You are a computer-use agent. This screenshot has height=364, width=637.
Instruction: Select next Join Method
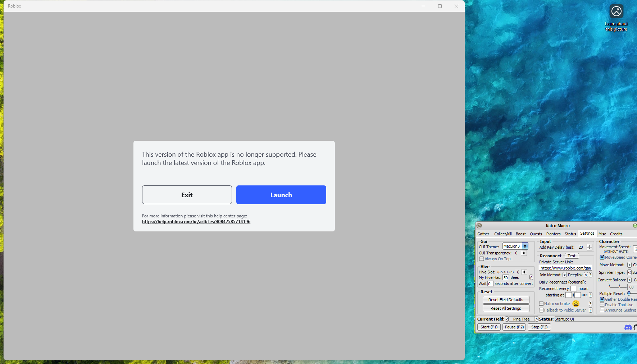586,275
